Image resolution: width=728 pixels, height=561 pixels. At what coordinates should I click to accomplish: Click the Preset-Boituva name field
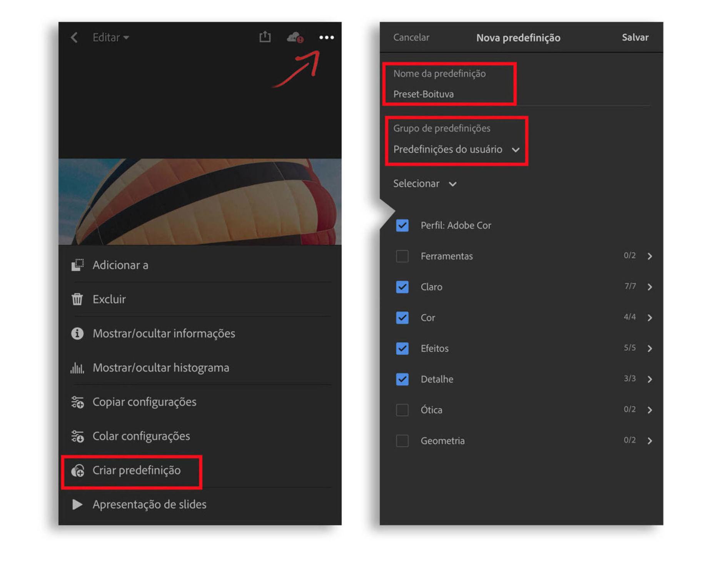pos(423,94)
